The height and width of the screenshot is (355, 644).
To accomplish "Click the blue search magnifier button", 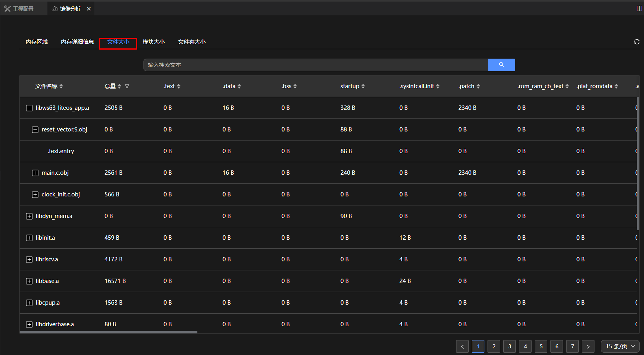I will [501, 65].
